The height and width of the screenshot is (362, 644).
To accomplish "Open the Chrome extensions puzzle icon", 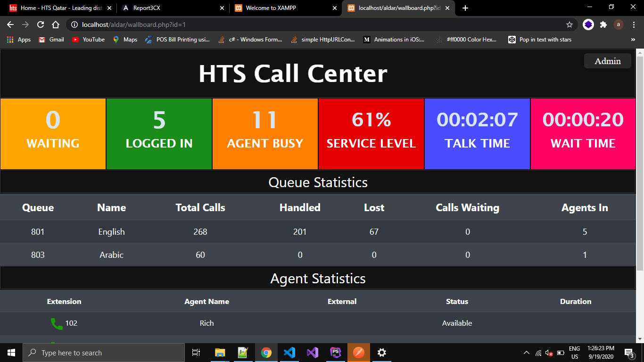I will pos(603,25).
